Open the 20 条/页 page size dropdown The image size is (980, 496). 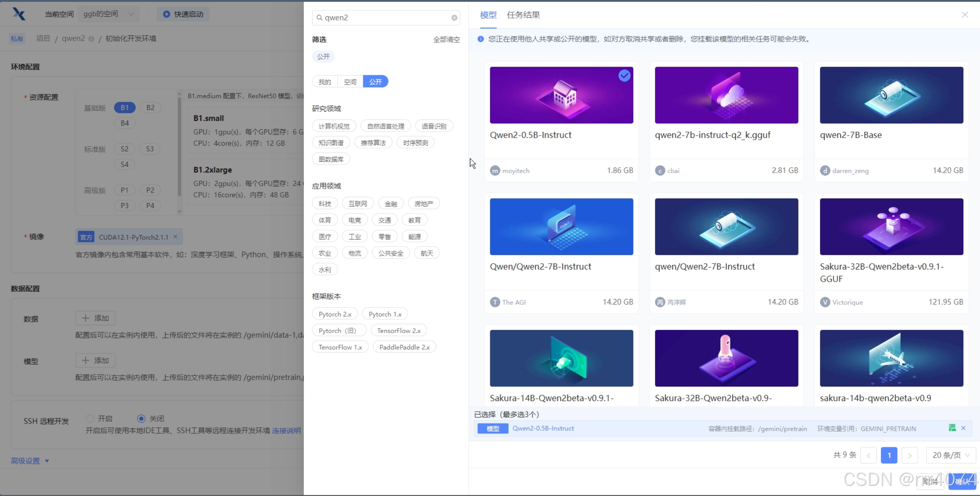tap(951, 455)
